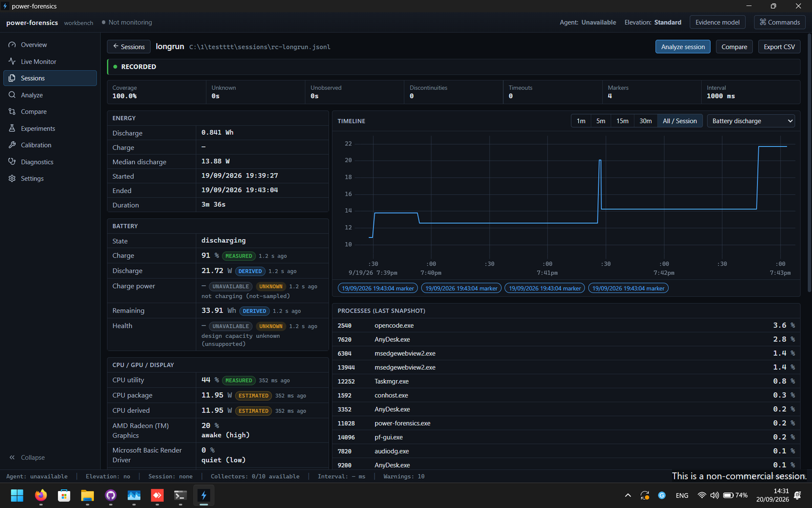The width and height of the screenshot is (812, 508).
Task: Set timeline range to 1m
Action: pos(581,121)
